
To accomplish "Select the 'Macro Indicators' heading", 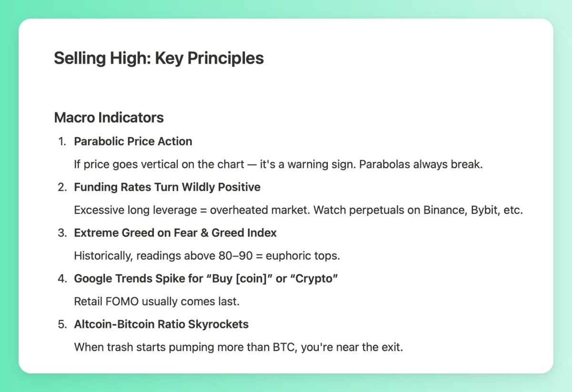I will click(x=109, y=117).
